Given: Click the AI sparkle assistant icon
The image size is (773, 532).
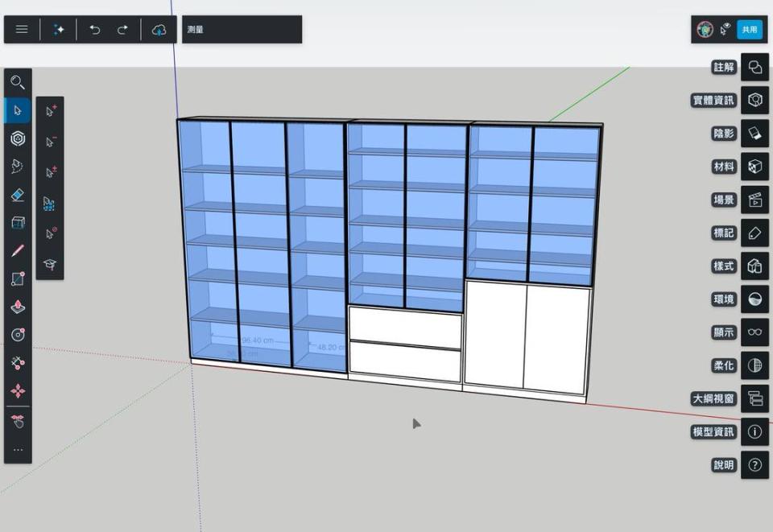Looking at the screenshot, I should coord(59,30).
